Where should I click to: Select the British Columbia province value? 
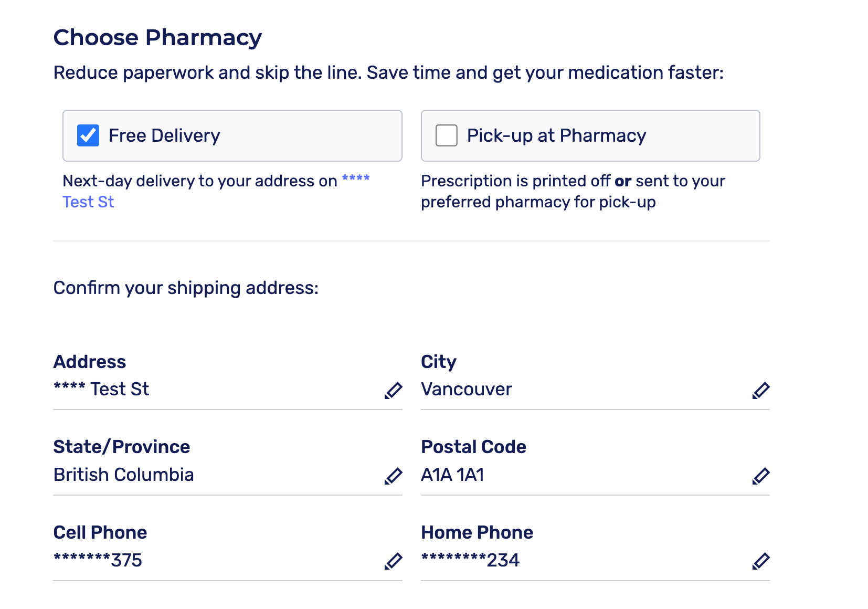pyautogui.click(x=124, y=475)
